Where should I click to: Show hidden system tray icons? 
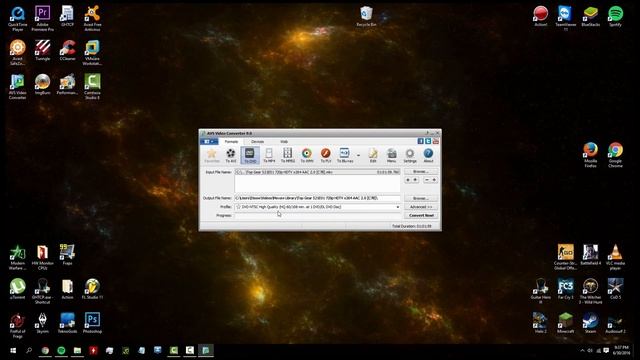[582, 351]
